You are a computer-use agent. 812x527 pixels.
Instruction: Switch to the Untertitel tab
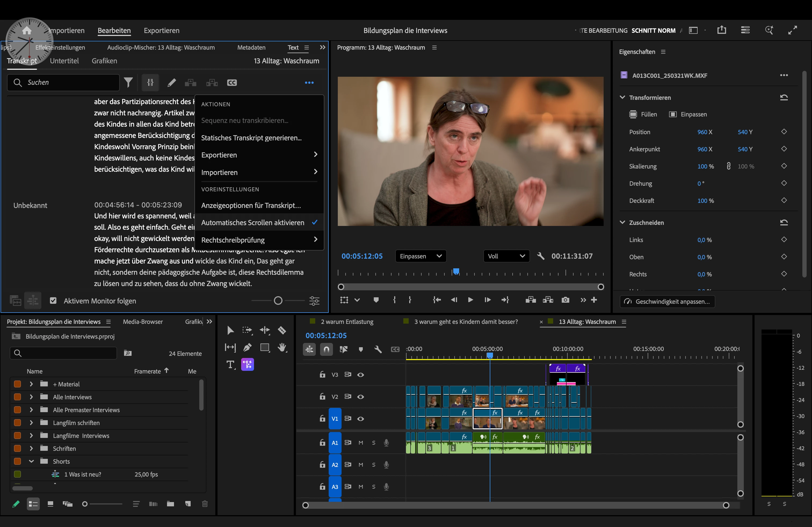pos(64,61)
